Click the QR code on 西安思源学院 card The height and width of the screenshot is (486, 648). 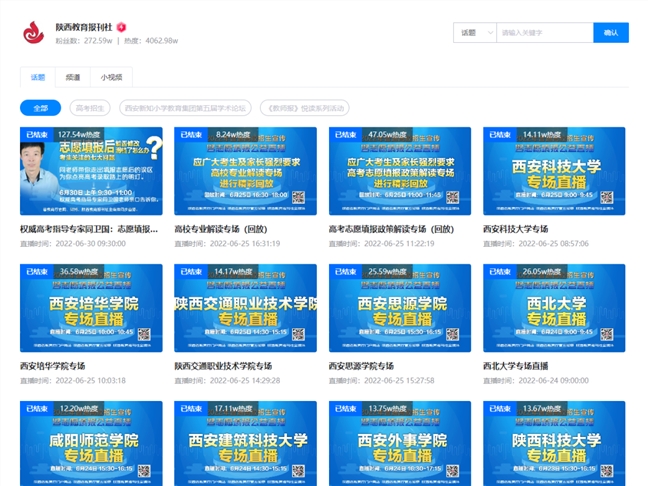453,334
